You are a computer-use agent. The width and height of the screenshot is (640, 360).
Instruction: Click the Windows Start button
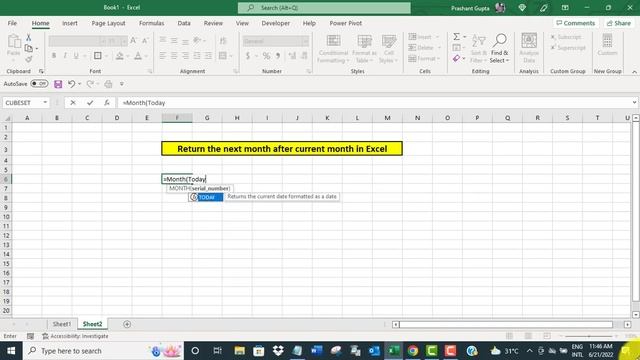point(11,351)
